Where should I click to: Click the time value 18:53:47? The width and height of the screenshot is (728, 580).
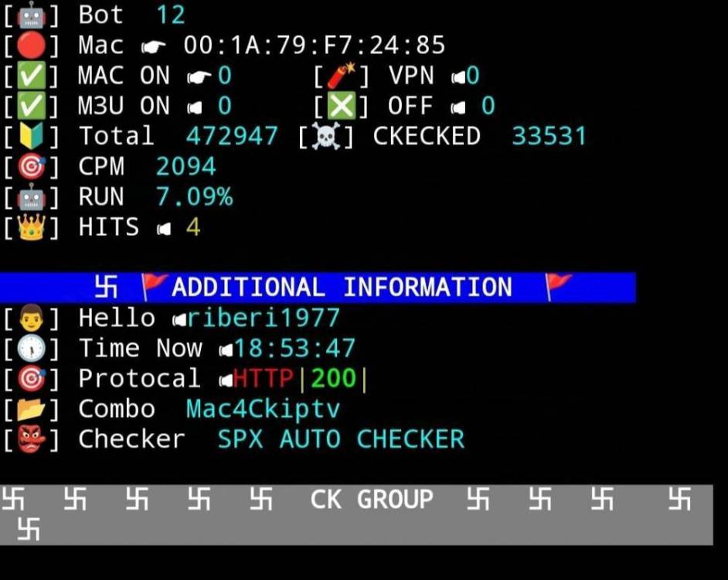[x=294, y=348]
